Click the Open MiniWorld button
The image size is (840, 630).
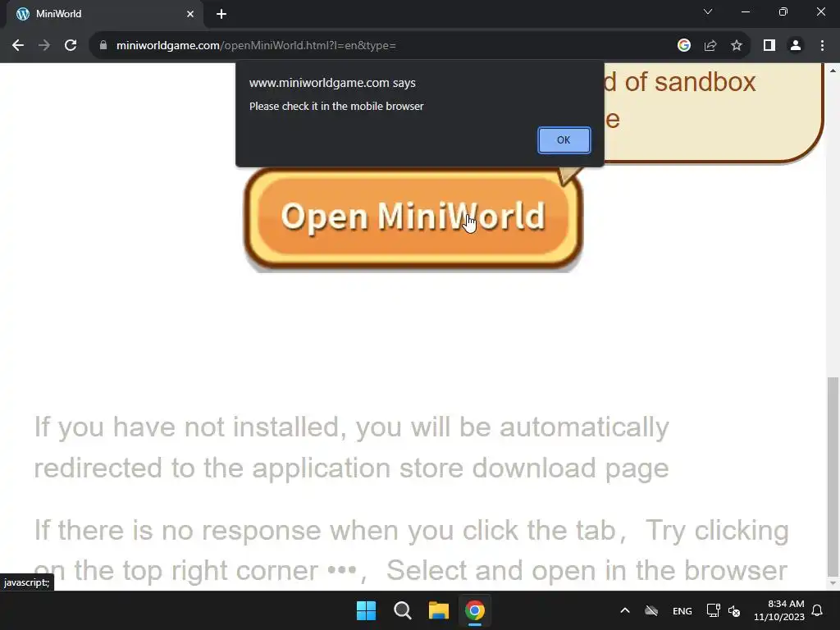[413, 217]
